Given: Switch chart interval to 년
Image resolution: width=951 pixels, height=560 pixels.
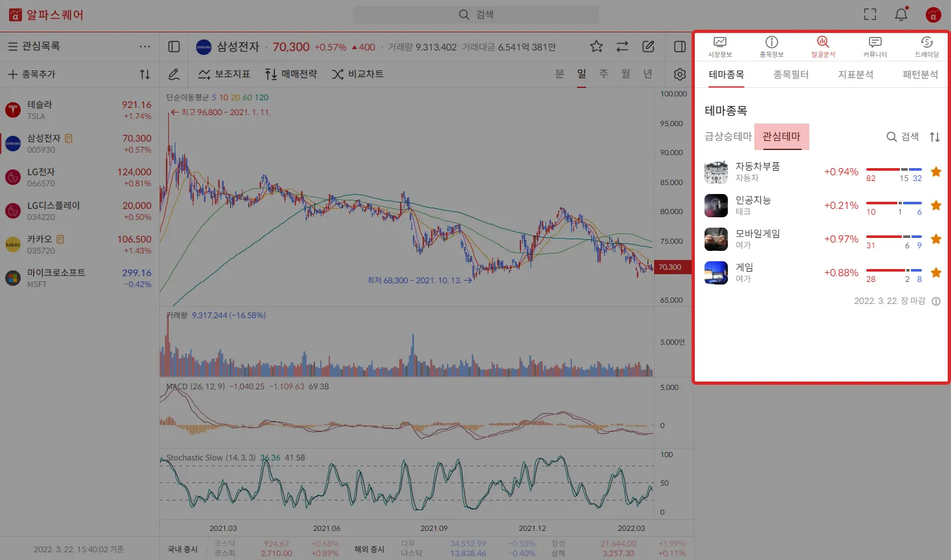Looking at the screenshot, I should [x=648, y=74].
